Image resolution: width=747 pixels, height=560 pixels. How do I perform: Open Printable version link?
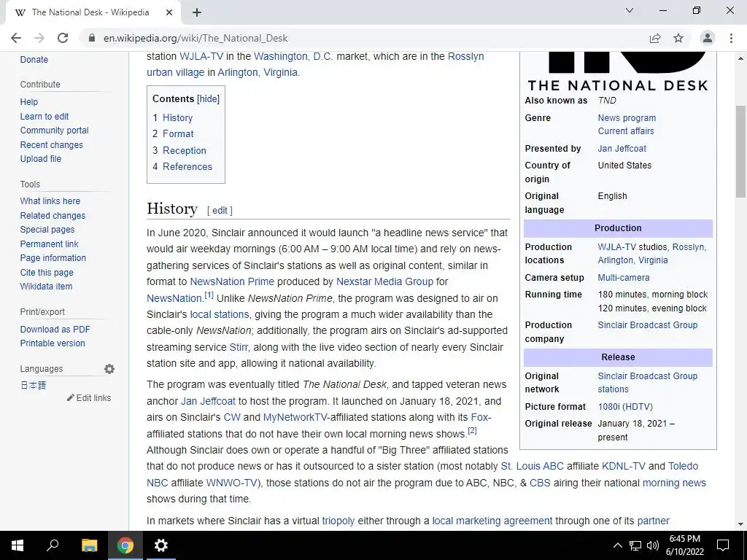(53, 343)
